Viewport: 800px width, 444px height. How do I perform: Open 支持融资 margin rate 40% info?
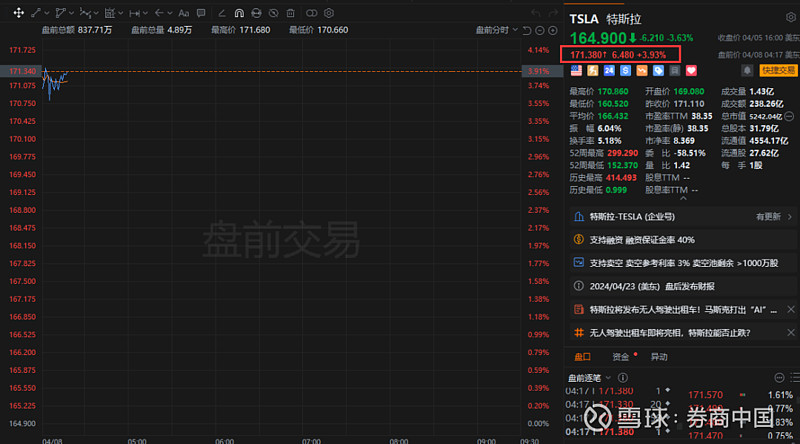[x=683, y=239]
